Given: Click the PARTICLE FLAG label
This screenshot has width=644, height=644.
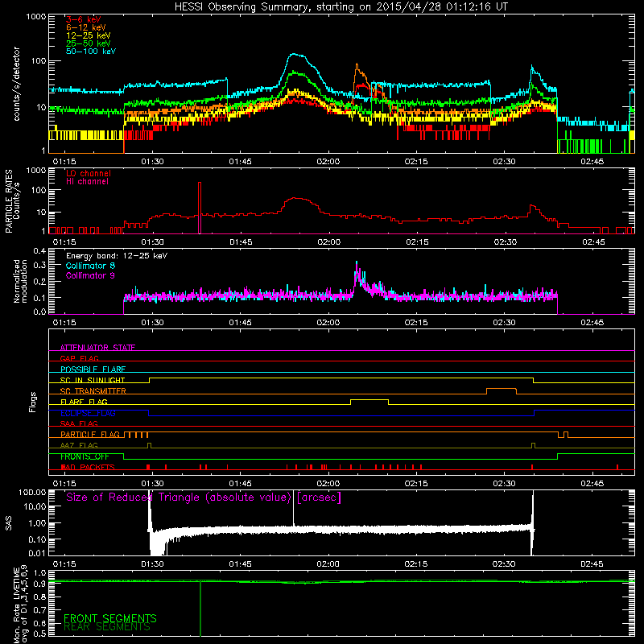Looking at the screenshot, I should click(90, 434).
